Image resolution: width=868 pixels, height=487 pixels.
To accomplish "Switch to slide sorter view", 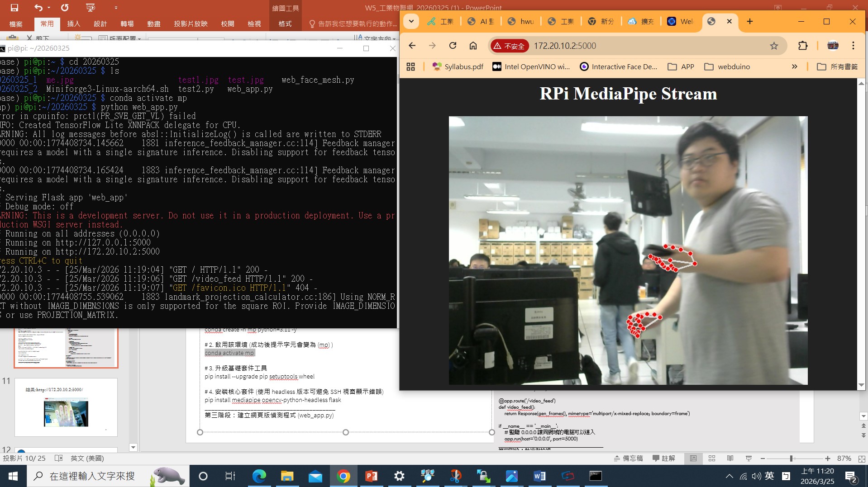I will 711,459.
